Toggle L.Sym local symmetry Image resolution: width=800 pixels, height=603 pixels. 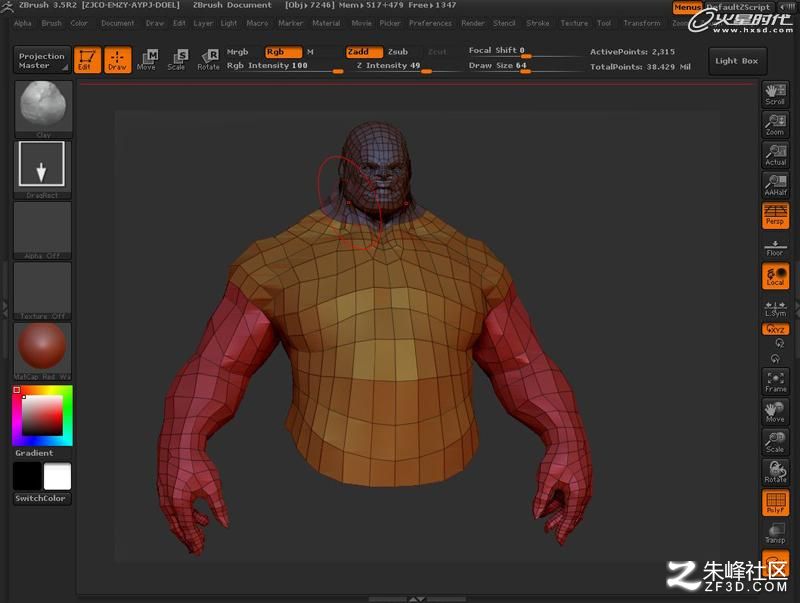[775, 309]
